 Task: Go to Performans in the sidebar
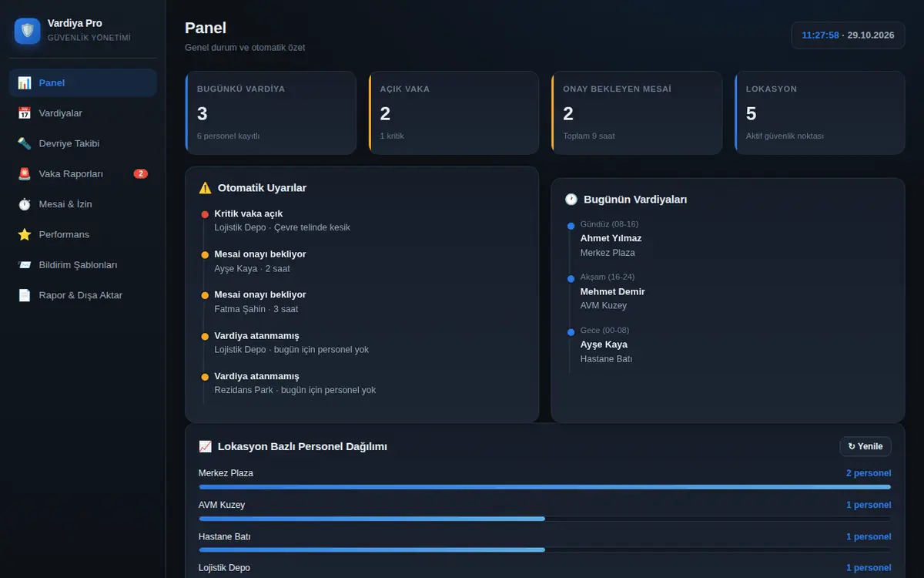(x=83, y=234)
